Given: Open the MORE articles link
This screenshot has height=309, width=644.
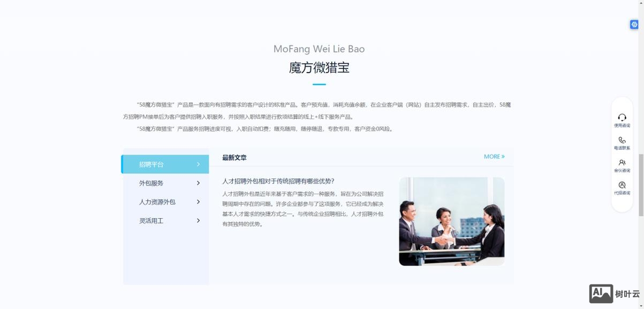Looking at the screenshot, I should click(x=494, y=157).
